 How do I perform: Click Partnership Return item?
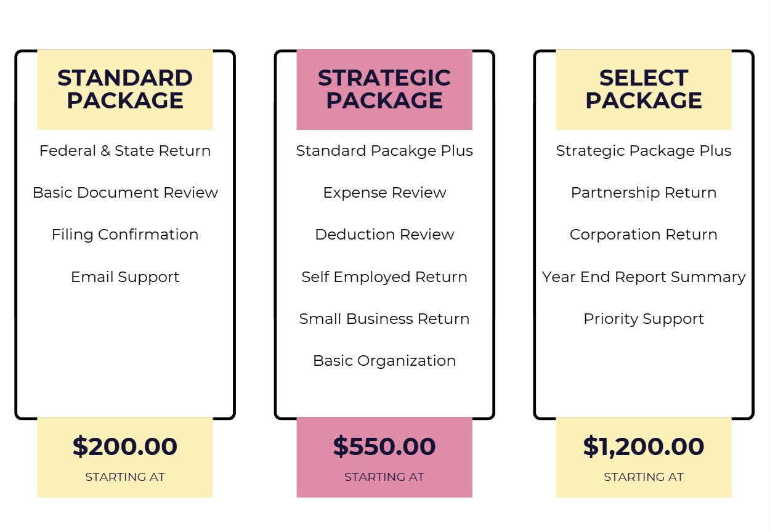tap(644, 193)
